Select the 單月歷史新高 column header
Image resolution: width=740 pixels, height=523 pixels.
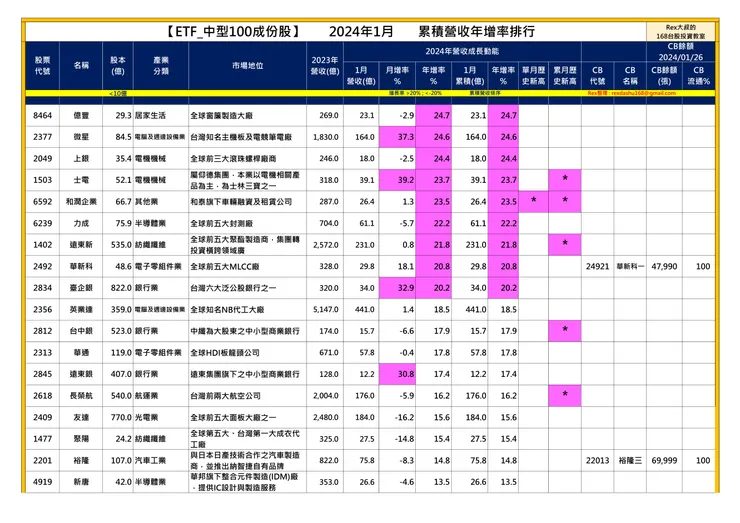click(533, 76)
